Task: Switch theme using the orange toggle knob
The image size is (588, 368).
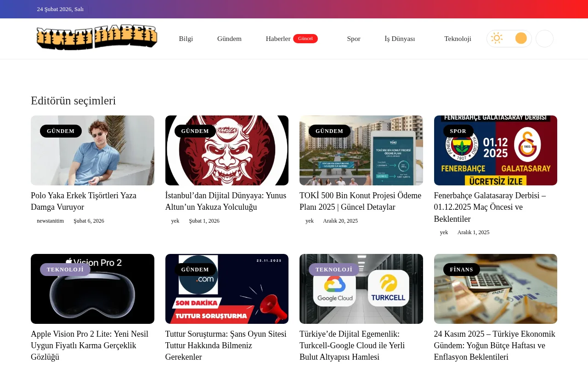Action: click(x=520, y=38)
